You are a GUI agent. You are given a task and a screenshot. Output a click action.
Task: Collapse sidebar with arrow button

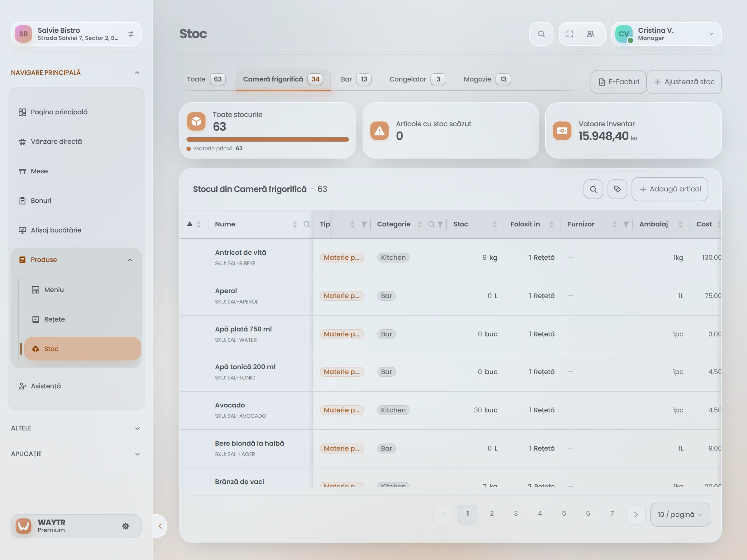160,526
